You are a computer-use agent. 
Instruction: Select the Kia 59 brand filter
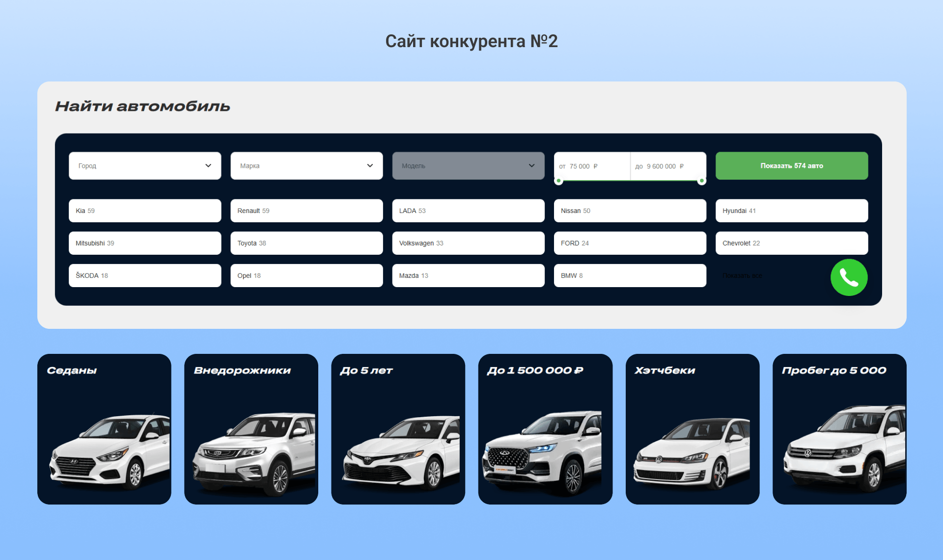pyautogui.click(x=145, y=211)
